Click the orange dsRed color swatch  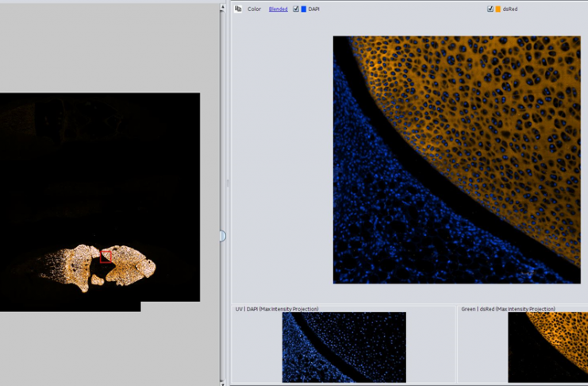498,10
